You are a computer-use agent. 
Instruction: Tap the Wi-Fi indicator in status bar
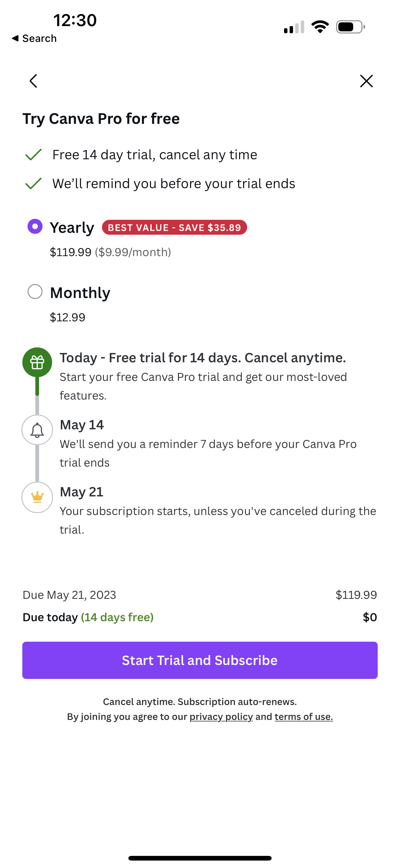pos(320,26)
